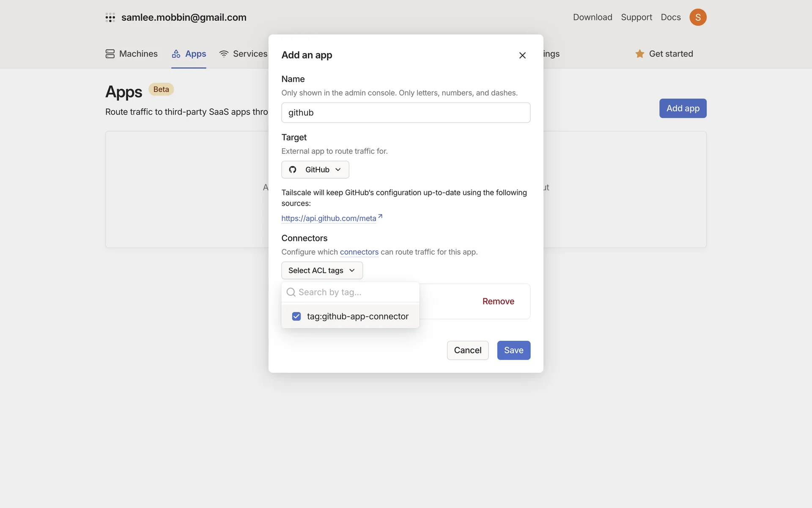Focus the Search by tag field

(355, 292)
